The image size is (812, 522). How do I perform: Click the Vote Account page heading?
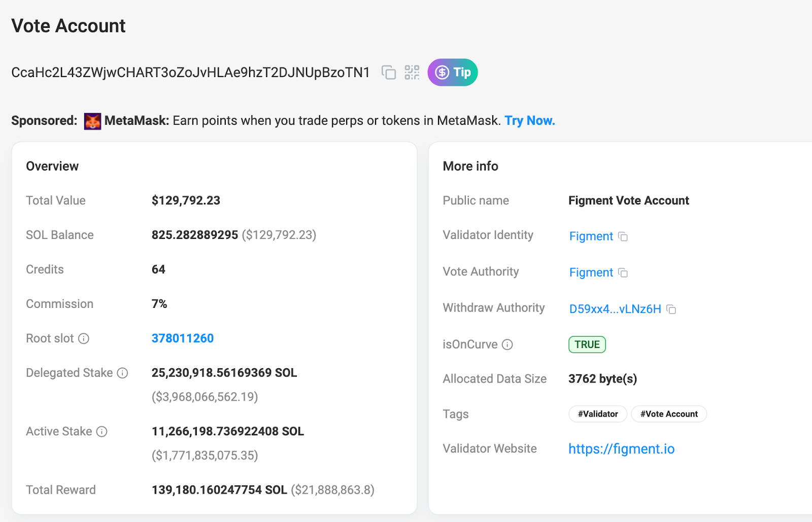point(69,26)
